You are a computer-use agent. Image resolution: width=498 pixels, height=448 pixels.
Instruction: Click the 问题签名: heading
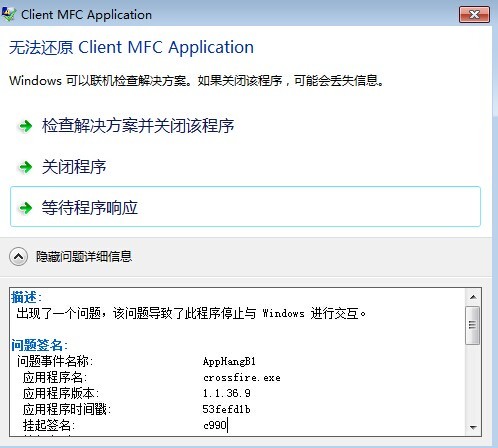pos(39,345)
